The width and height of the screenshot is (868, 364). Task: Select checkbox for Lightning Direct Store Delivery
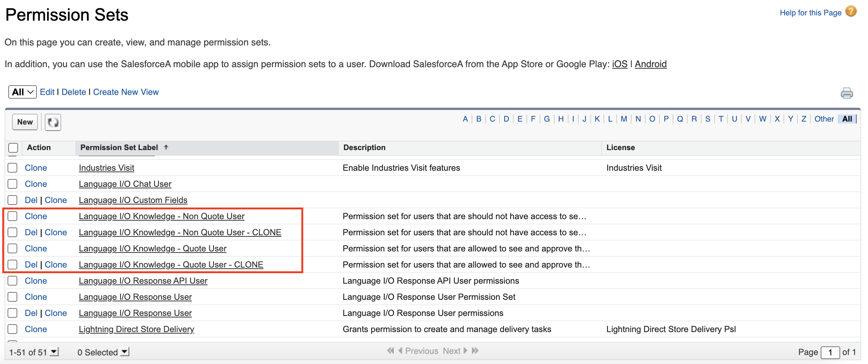13,329
